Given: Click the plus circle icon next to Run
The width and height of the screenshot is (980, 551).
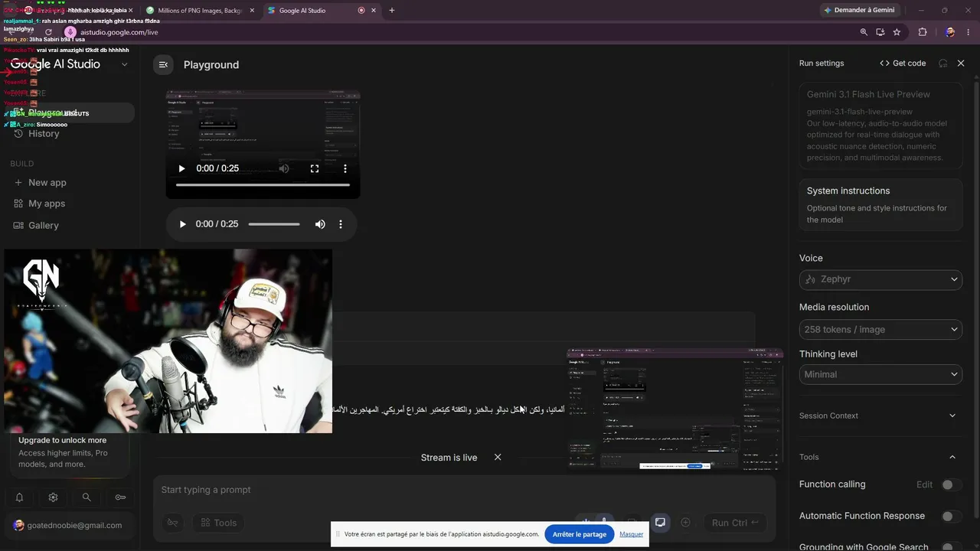Looking at the screenshot, I should [x=685, y=523].
